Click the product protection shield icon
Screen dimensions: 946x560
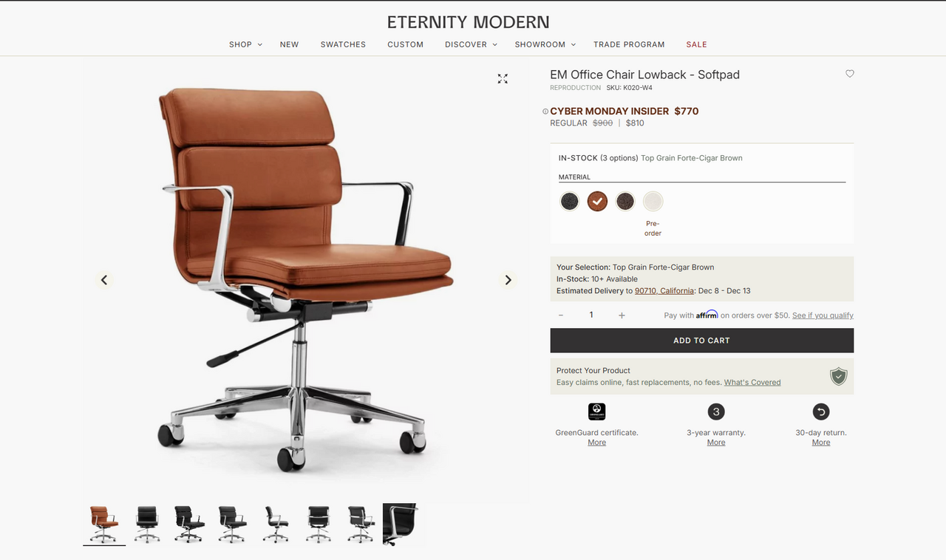[x=838, y=377]
